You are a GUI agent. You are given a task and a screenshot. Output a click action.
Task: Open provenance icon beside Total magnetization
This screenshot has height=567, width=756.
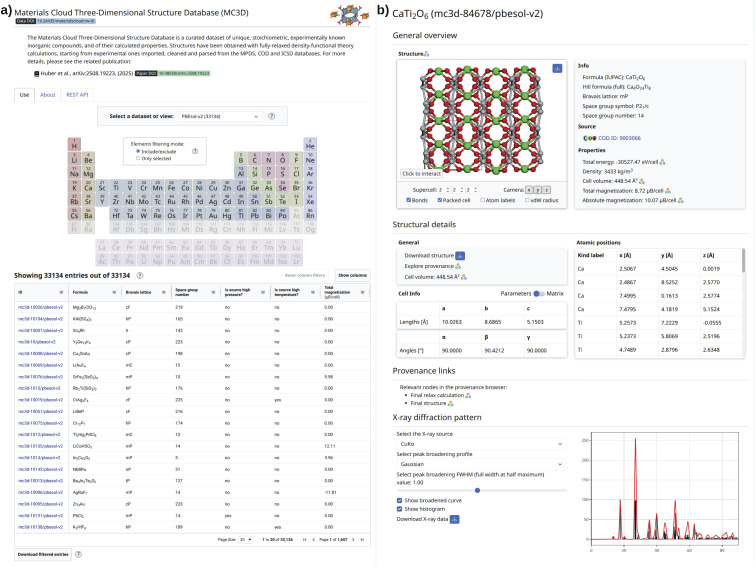(x=668, y=191)
